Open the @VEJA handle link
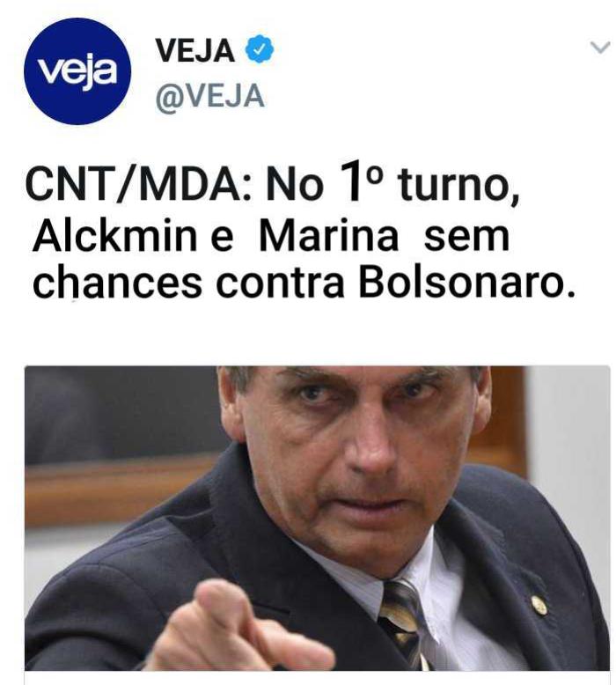 tap(210, 96)
